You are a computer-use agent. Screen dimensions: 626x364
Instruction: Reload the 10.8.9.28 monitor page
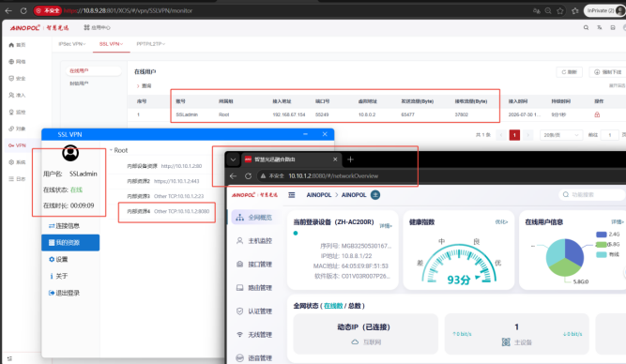click(23, 10)
